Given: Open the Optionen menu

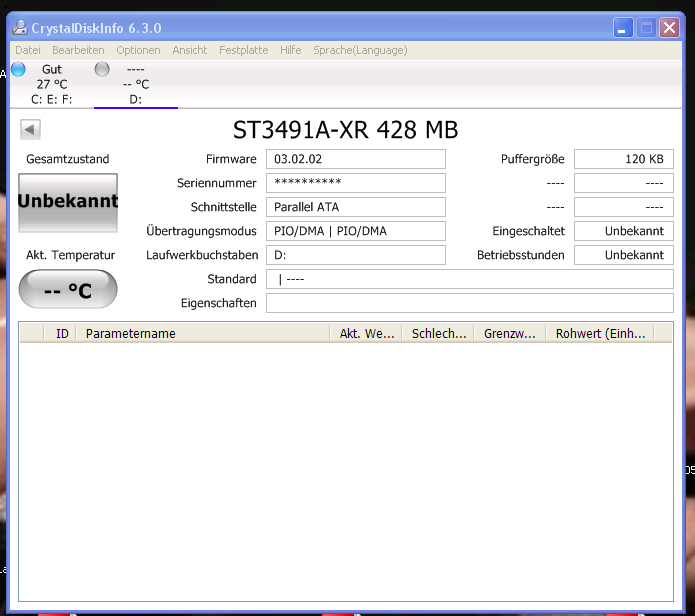Looking at the screenshot, I should pos(138,50).
